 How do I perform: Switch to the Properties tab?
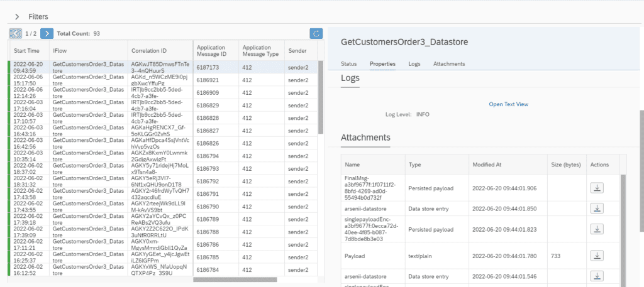(382, 64)
